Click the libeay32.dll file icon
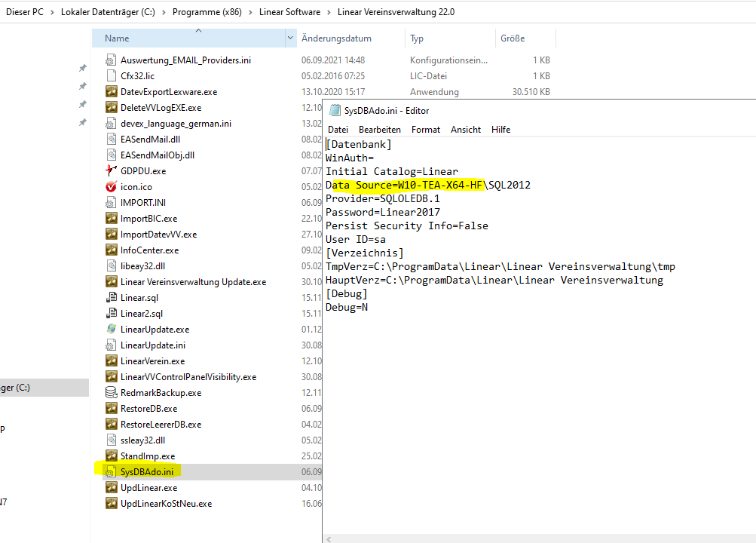This screenshot has width=756, height=543. pyautogui.click(x=112, y=265)
